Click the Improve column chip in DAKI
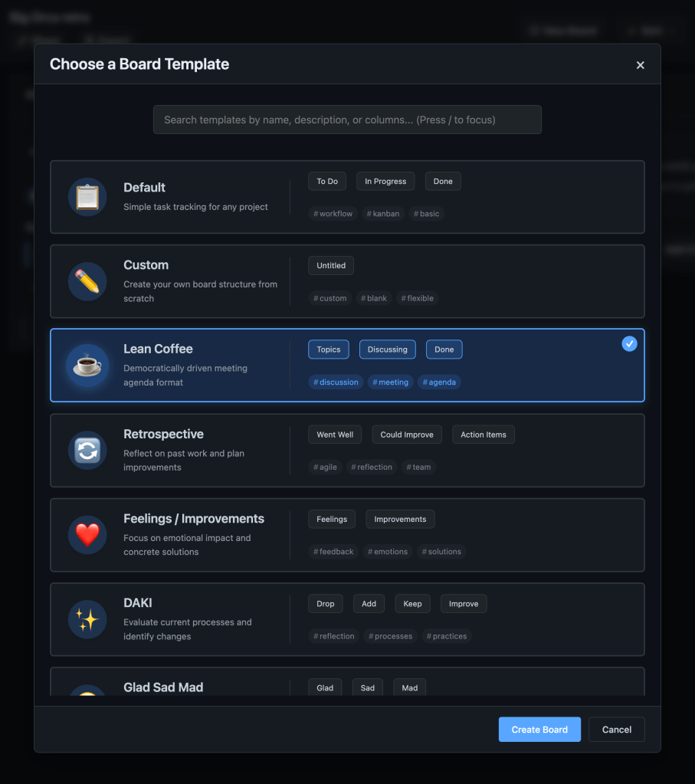Viewport: 695px width, 784px height. click(x=463, y=604)
